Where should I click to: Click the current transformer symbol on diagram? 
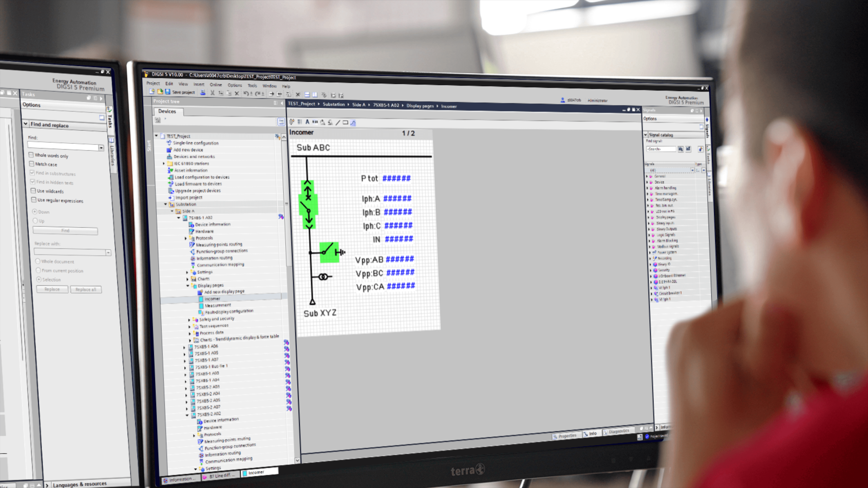tap(323, 277)
